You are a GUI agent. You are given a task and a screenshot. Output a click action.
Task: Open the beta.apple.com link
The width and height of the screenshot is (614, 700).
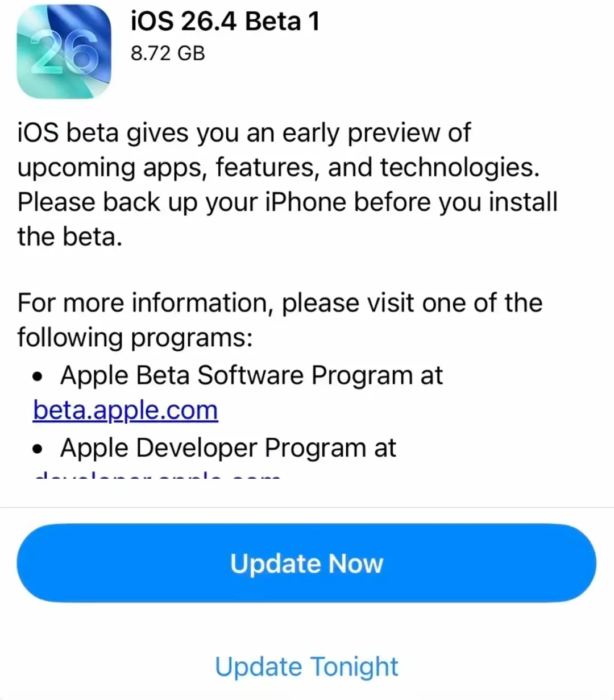point(126,410)
